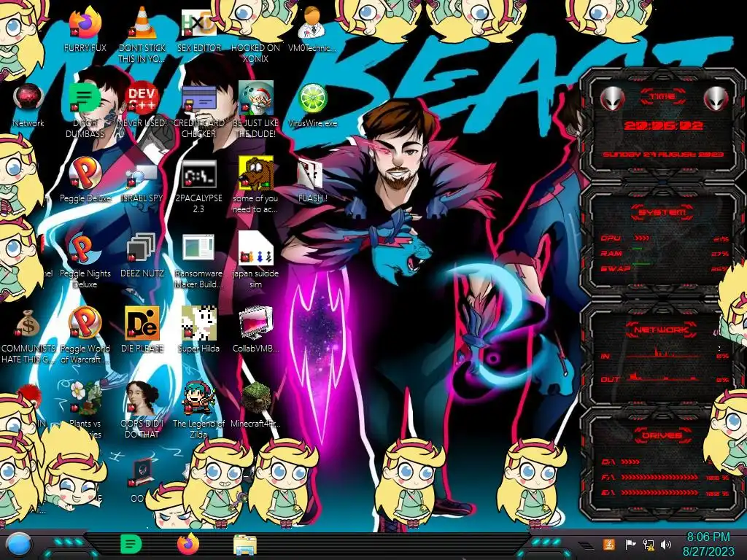Image resolution: width=747 pixels, height=560 pixels.
Task: Click the SYSTEM gadget header
Action: [x=662, y=212]
